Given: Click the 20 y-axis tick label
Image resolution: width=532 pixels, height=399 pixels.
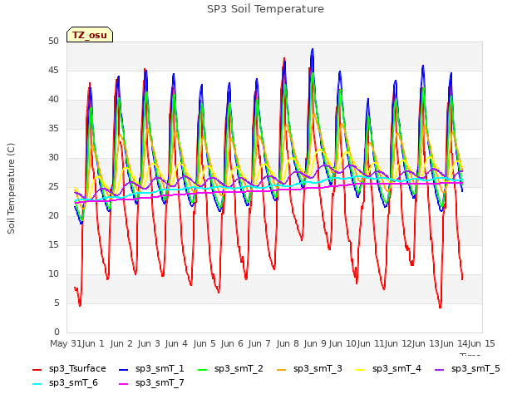Looking at the screenshot, I should (54, 216).
